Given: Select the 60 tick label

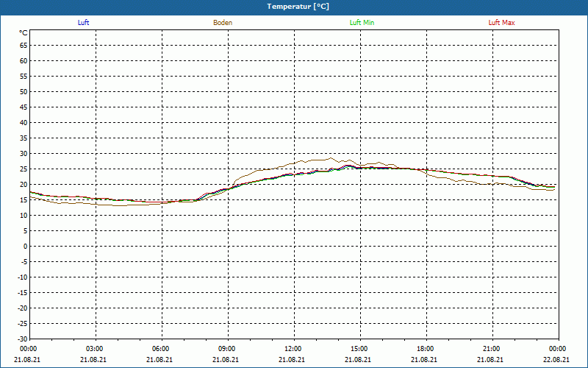Looking at the screenshot, I should 24,61.
